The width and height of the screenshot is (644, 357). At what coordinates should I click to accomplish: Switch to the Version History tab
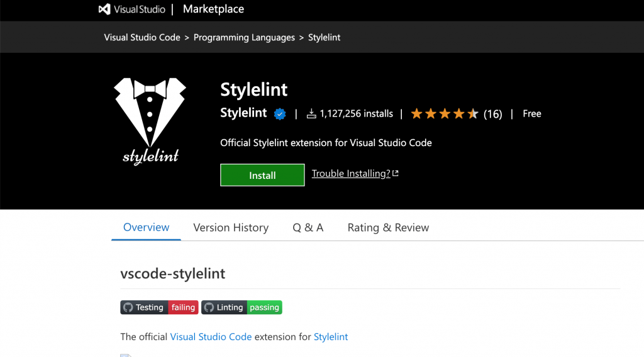231,228
